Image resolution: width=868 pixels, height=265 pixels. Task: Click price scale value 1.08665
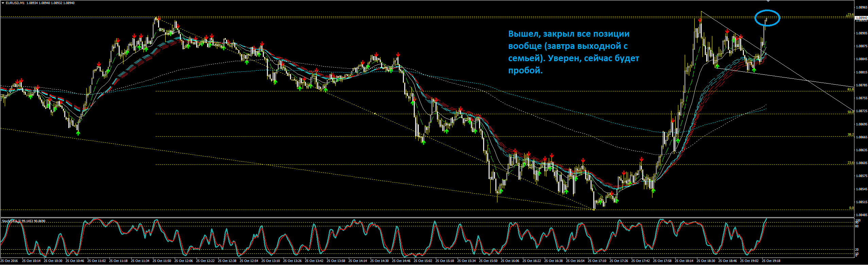tap(862, 137)
